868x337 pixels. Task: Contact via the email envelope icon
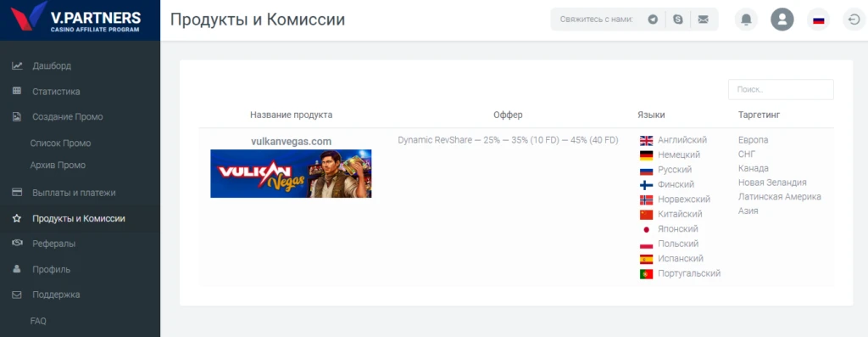tap(703, 20)
